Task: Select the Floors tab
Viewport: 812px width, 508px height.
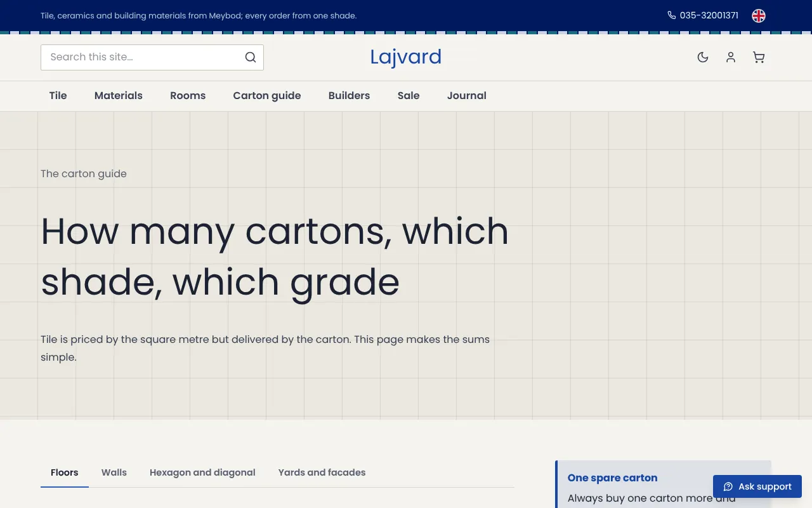Action: pyautogui.click(x=65, y=472)
